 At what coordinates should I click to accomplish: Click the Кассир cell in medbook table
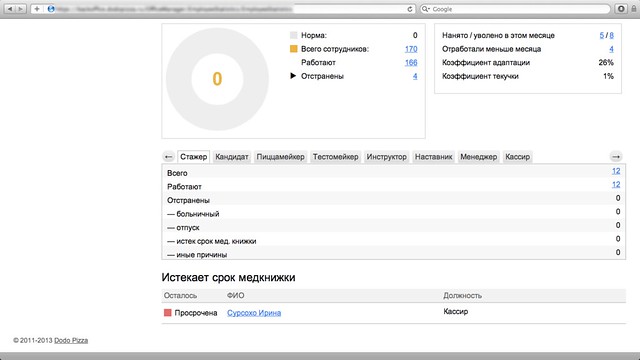point(456,311)
